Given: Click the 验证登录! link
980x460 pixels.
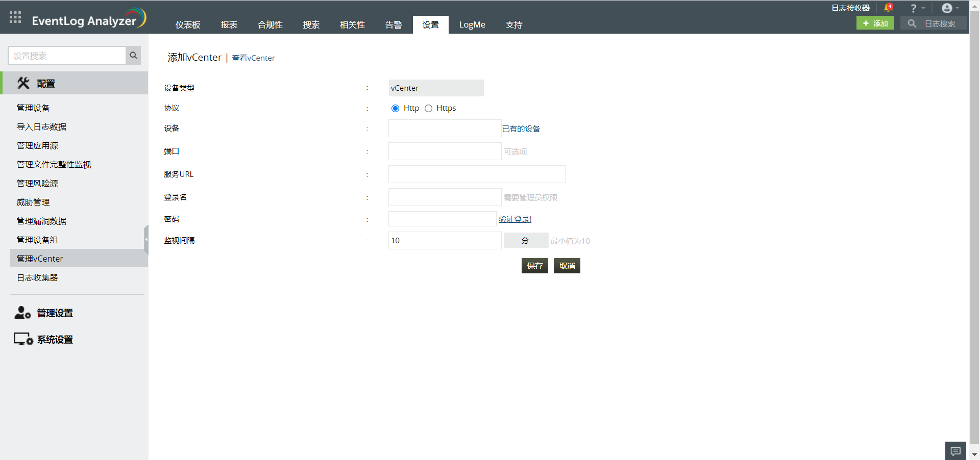Looking at the screenshot, I should tap(515, 219).
